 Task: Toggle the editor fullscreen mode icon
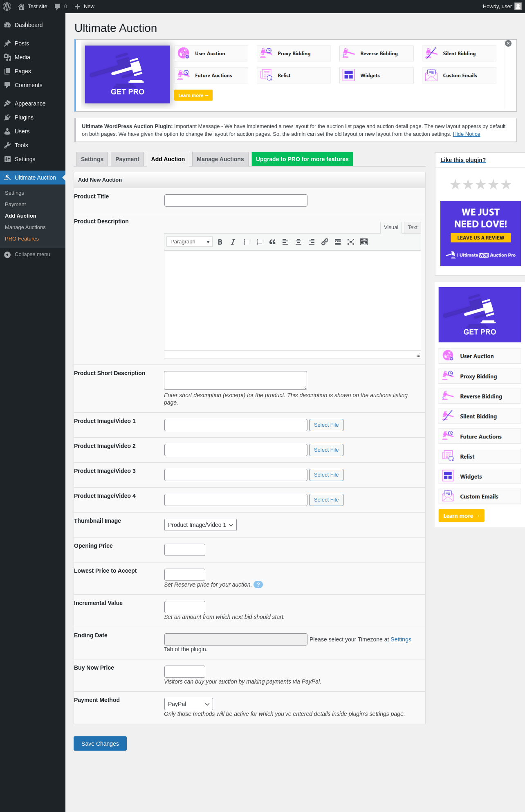(x=351, y=242)
